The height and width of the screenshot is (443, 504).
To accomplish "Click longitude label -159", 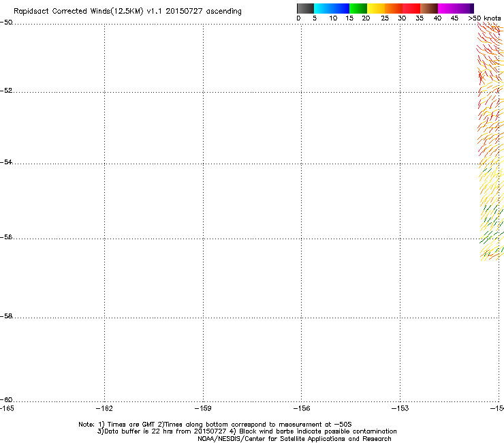I will pyautogui.click(x=203, y=408).
